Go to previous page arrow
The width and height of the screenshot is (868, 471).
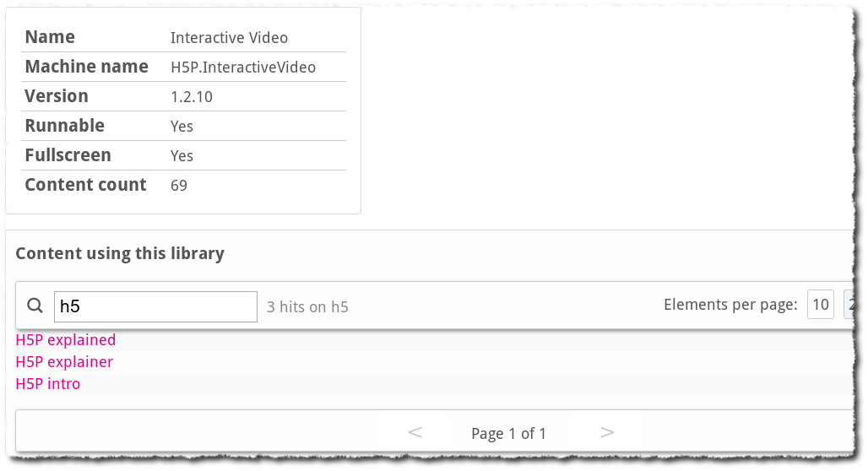click(x=415, y=432)
